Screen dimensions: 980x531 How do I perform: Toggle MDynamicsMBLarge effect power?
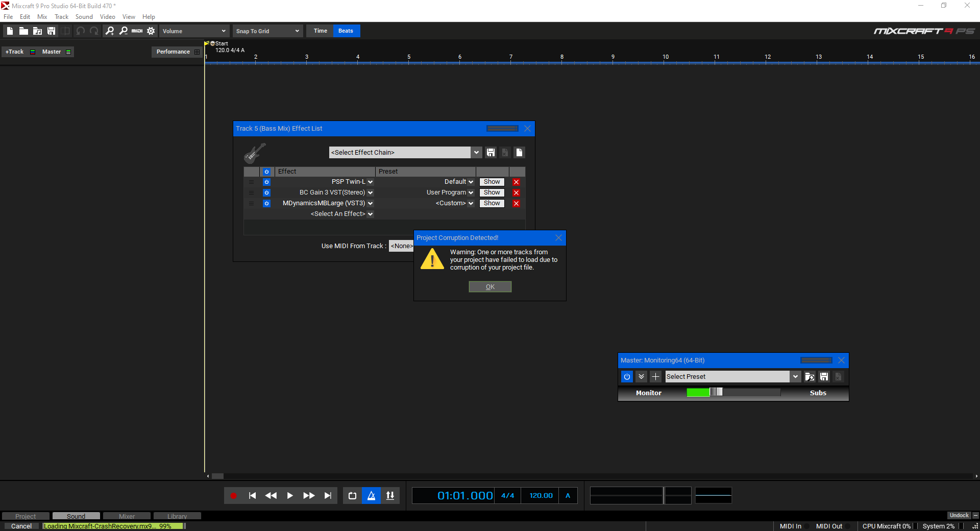tap(266, 204)
